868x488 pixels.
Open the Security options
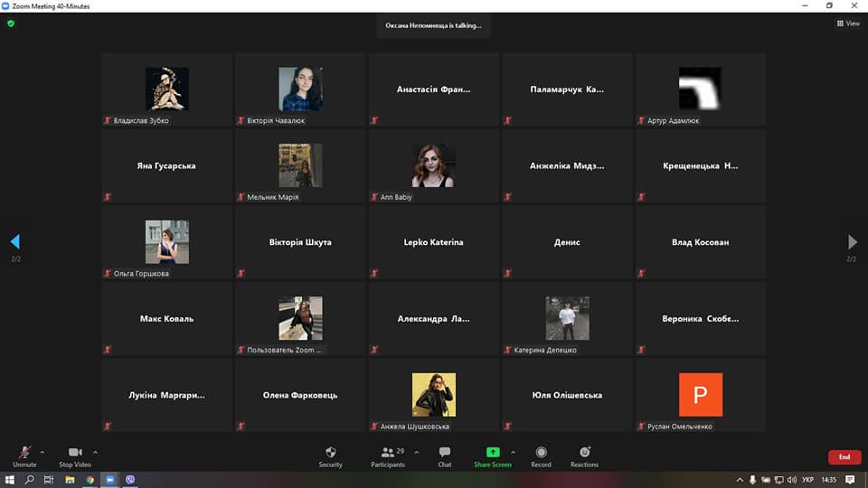point(330,455)
